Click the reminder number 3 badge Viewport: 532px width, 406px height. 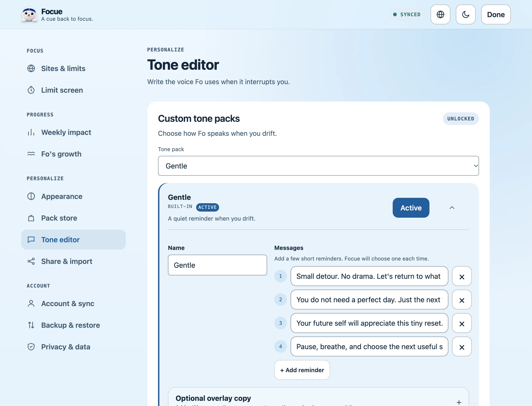[280, 323]
